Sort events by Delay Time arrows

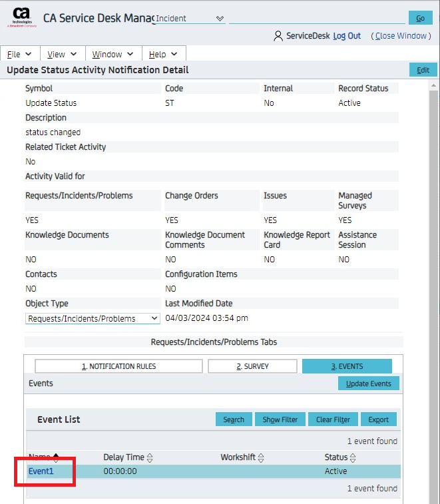pos(150,457)
